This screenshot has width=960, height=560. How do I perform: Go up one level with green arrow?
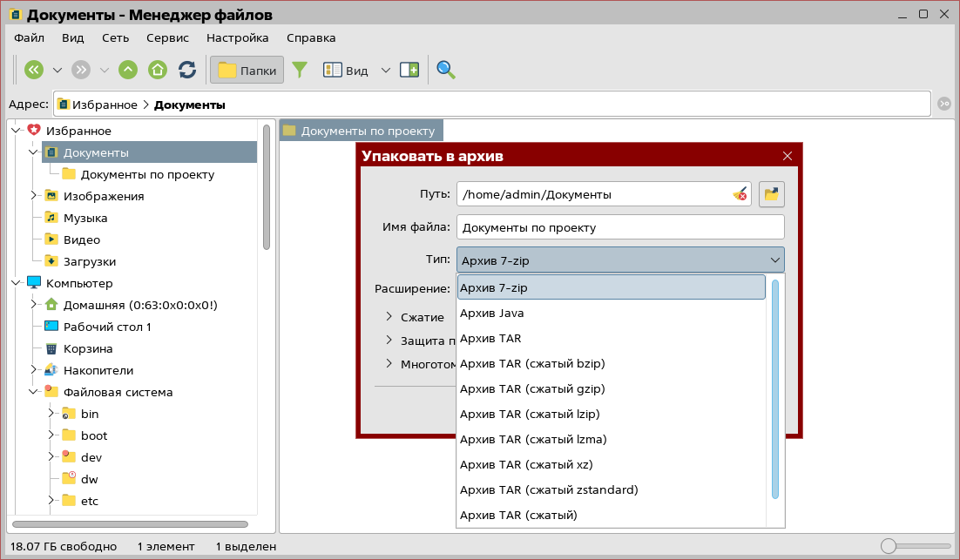tap(128, 70)
